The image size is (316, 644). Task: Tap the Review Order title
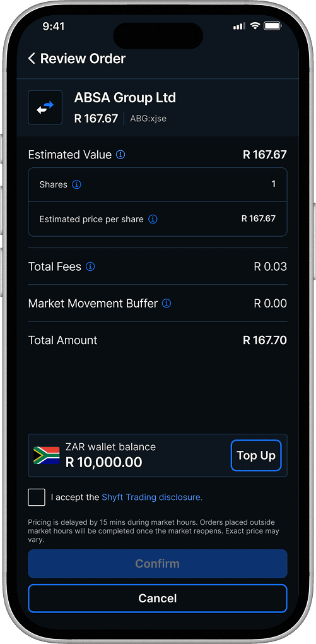(x=83, y=58)
